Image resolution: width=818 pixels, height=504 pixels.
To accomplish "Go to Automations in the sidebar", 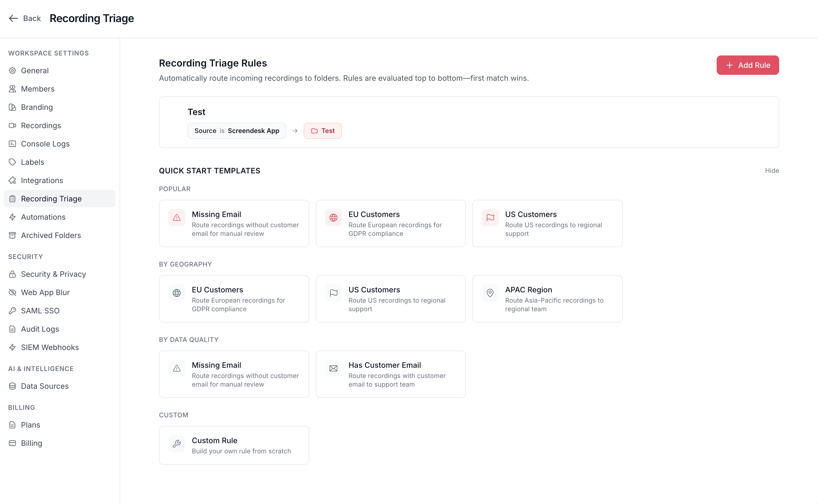I will coord(43,217).
